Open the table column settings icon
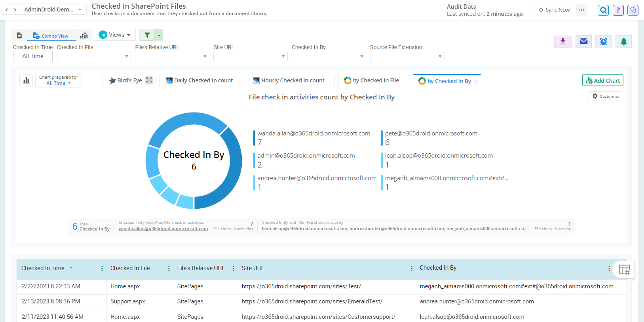Image resolution: width=644 pixels, height=322 pixels. click(x=624, y=270)
